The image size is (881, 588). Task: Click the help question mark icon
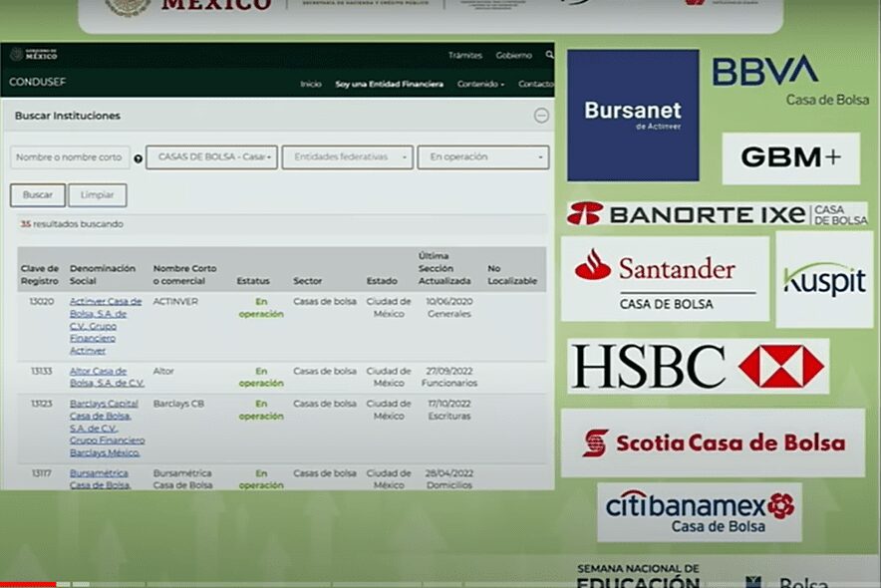click(x=138, y=158)
